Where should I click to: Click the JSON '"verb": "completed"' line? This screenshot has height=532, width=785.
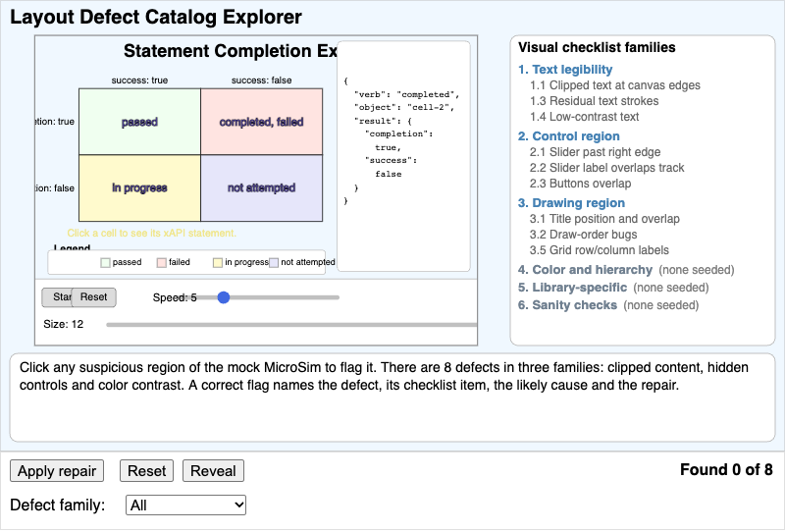coord(406,94)
